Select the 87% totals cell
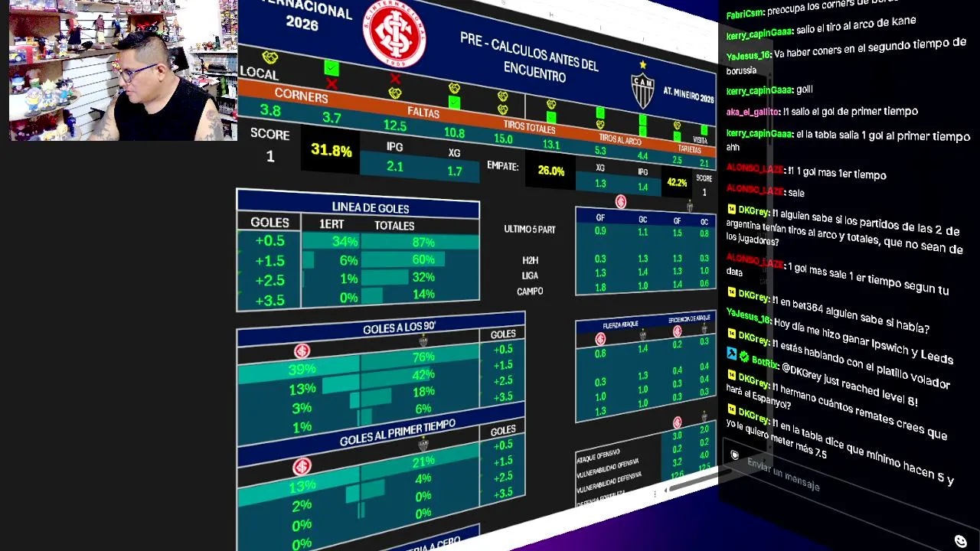Image resolution: width=980 pixels, height=551 pixels. pyautogui.click(x=420, y=243)
